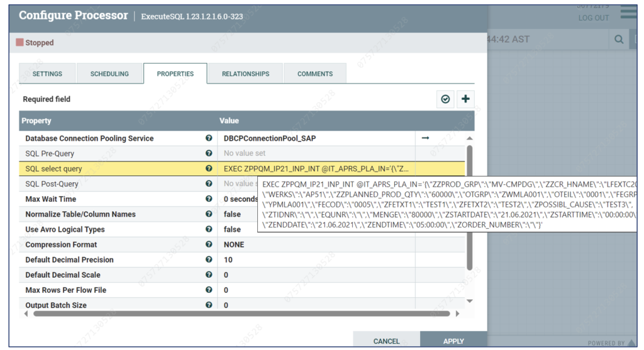Open help icon for Output Batch Size
The height and width of the screenshot is (350, 644).
tap(209, 305)
